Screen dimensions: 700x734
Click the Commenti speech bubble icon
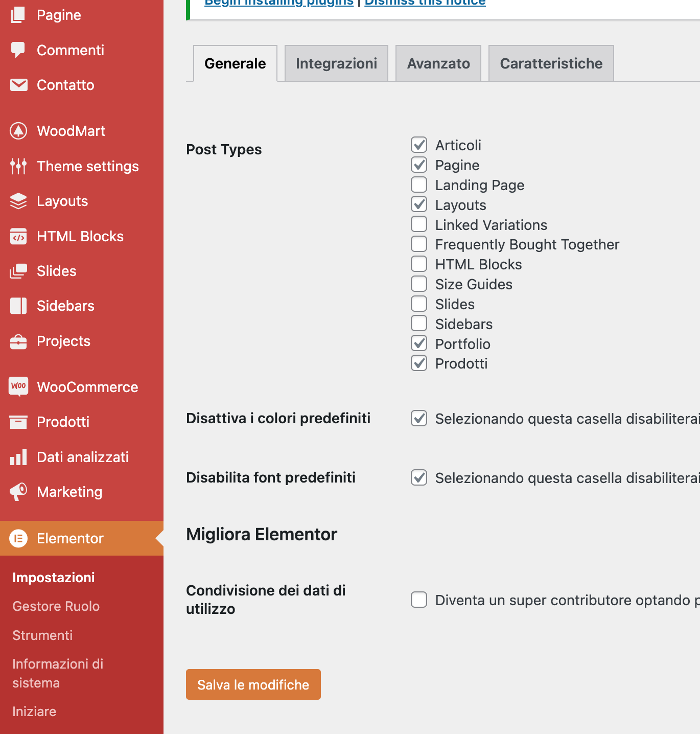[x=18, y=50]
